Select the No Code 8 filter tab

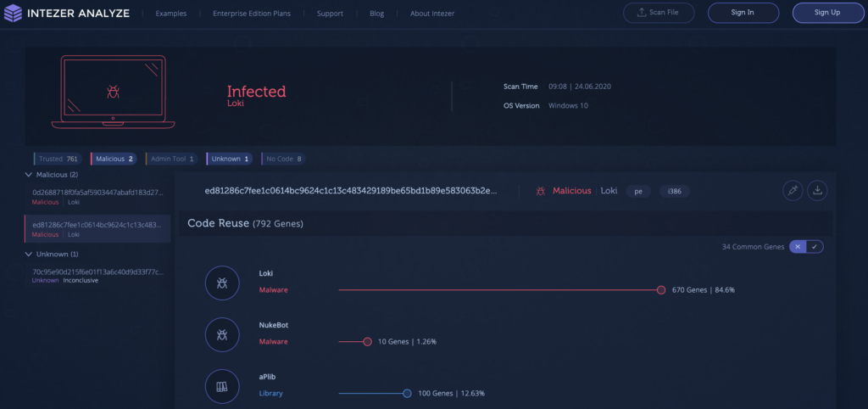click(x=283, y=159)
